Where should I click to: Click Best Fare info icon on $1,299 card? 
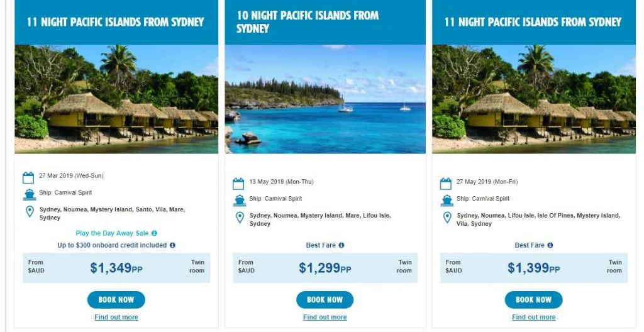point(341,245)
